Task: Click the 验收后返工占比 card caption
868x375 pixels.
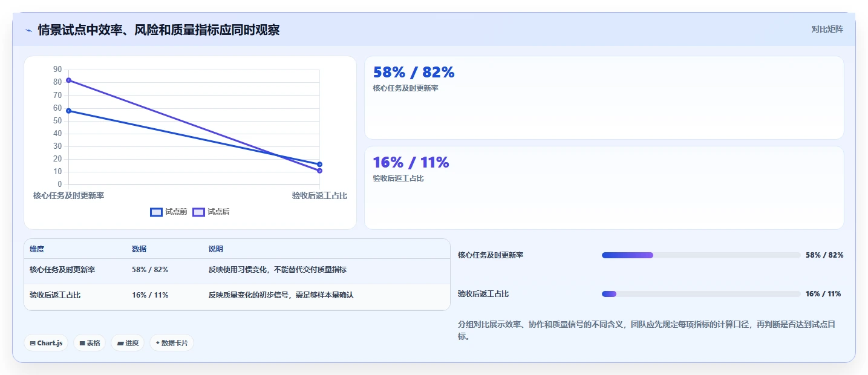Action: 399,178
